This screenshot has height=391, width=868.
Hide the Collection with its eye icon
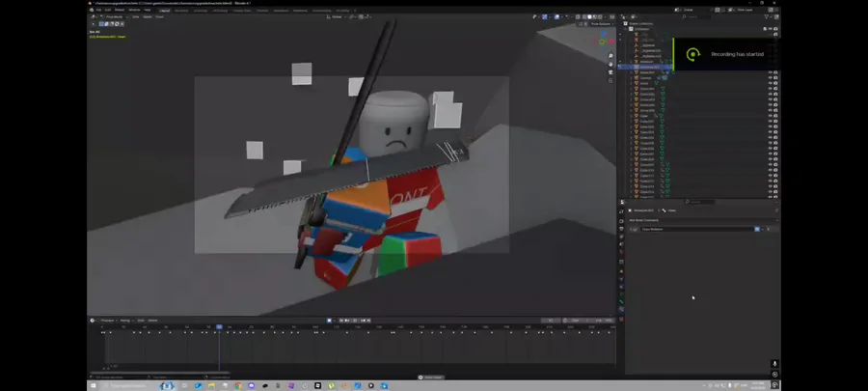coord(770,29)
